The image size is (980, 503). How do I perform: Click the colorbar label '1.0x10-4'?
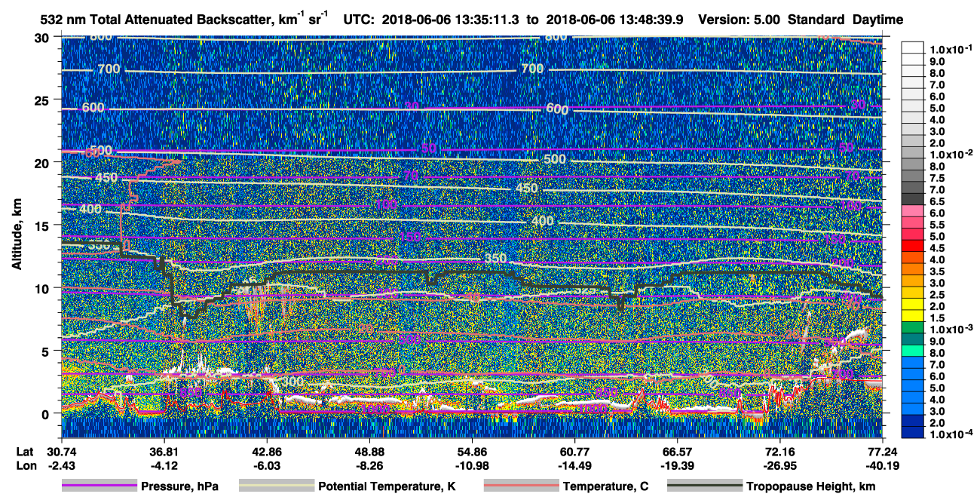pyautogui.click(x=951, y=432)
